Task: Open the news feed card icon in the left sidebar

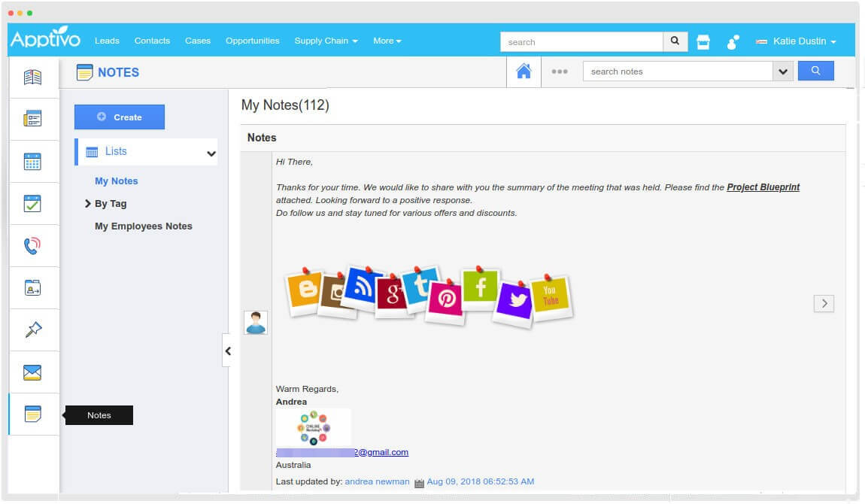Action: (x=32, y=119)
